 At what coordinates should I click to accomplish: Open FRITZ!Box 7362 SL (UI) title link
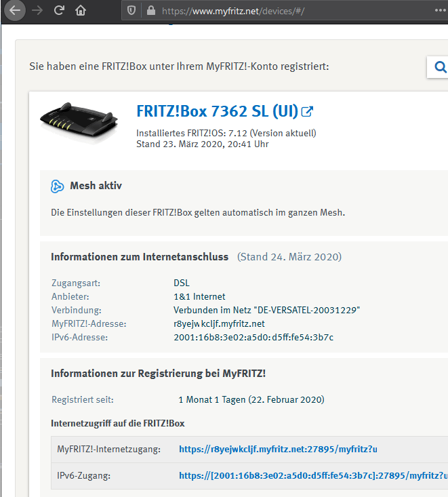217,111
